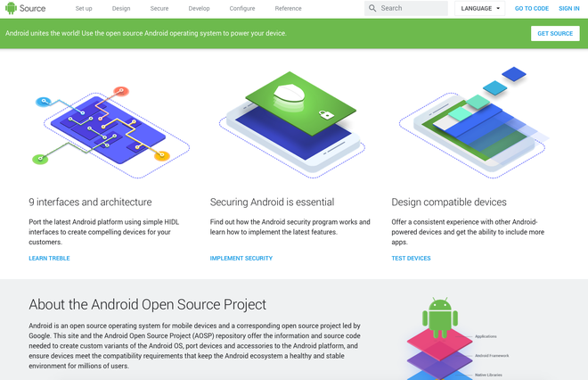
Task: Click the SIGN IN link
Action: [x=569, y=8]
